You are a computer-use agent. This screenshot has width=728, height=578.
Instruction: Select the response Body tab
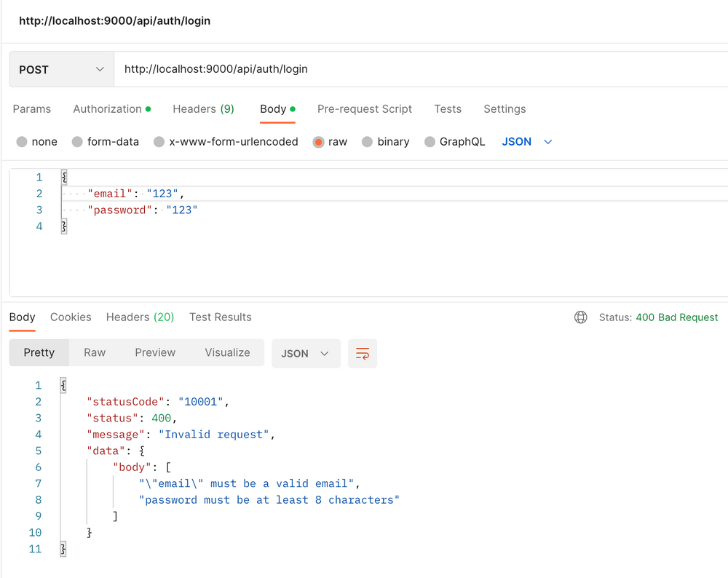(x=23, y=317)
